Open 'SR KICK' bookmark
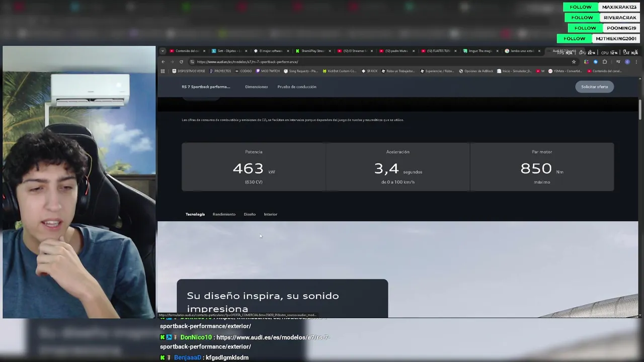 [370, 71]
